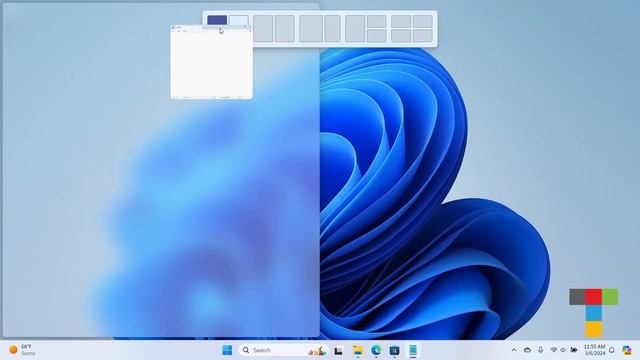Screen dimensions: 640x360
Task: Select the narrow right zone in the third layout
Action: coord(332,29)
